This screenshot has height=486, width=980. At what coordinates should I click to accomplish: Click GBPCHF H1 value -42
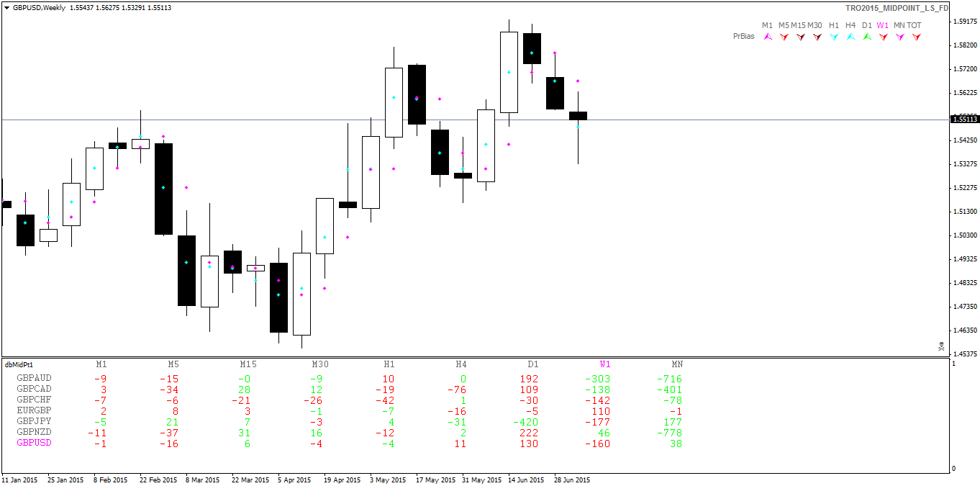pos(385,400)
